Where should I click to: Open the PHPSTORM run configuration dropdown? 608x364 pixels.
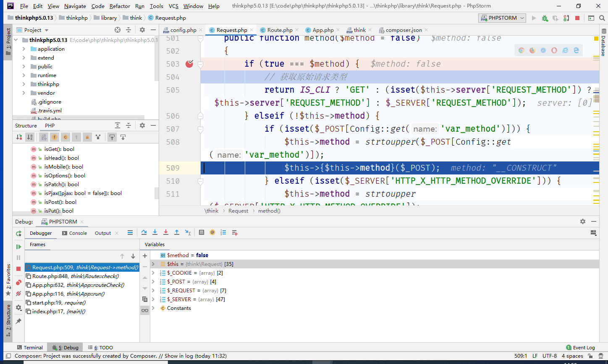pos(503,18)
